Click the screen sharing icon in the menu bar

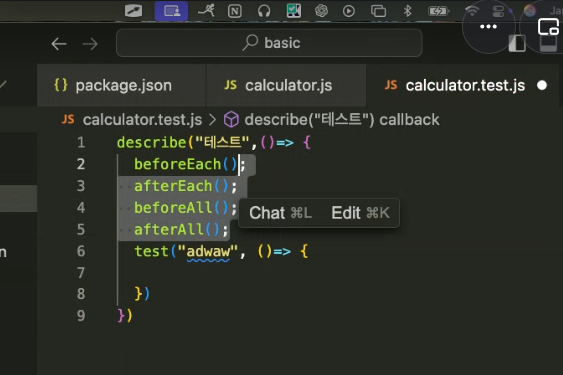172,11
